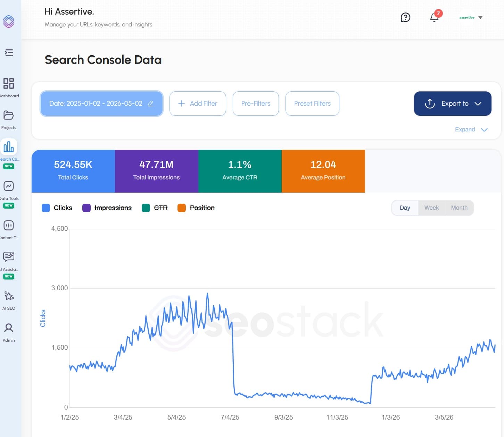This screenshot has height=437, width=504.
Task: Switch chart granularity to Day
Action: (x=405, y=208)
